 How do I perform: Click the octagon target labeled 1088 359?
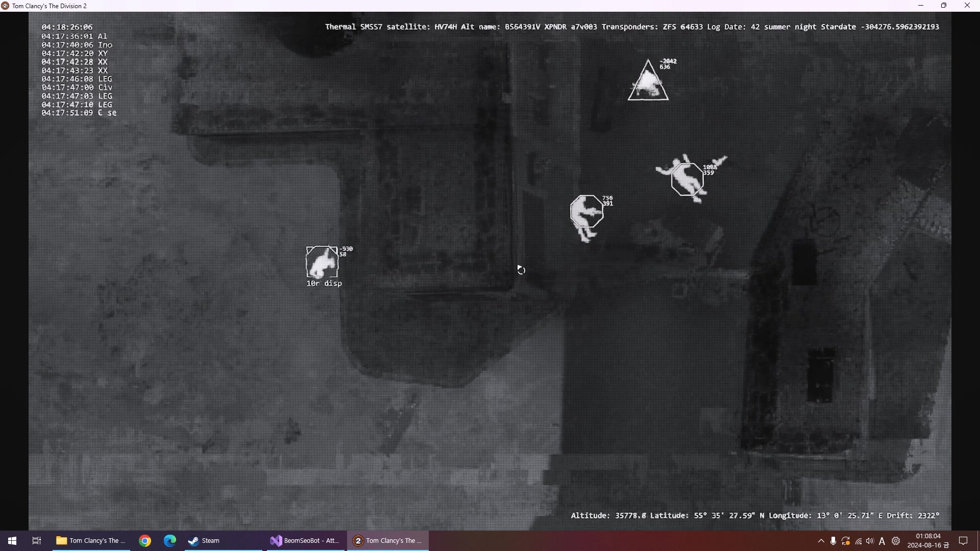pyautogui.click(x=688, y=179)
